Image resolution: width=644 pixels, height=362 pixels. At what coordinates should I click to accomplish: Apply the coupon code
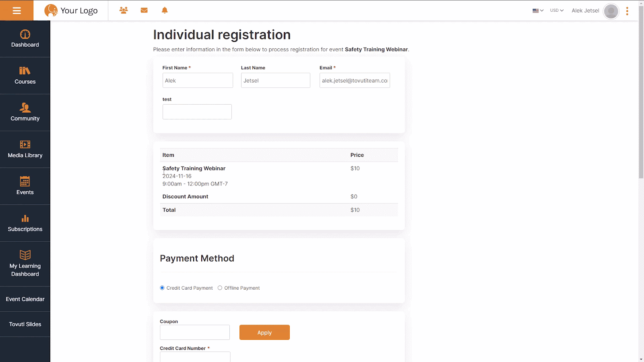[264, 333]
